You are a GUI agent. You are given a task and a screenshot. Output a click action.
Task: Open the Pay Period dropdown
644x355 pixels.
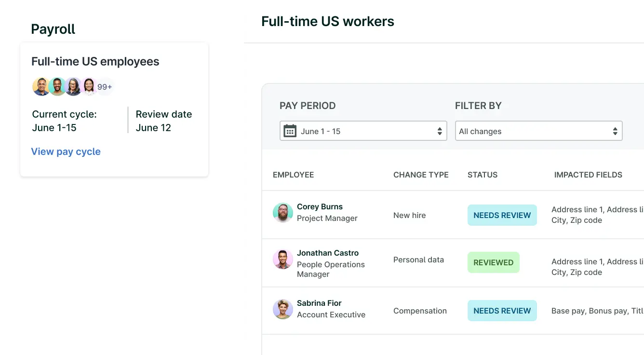pos(363,131)
